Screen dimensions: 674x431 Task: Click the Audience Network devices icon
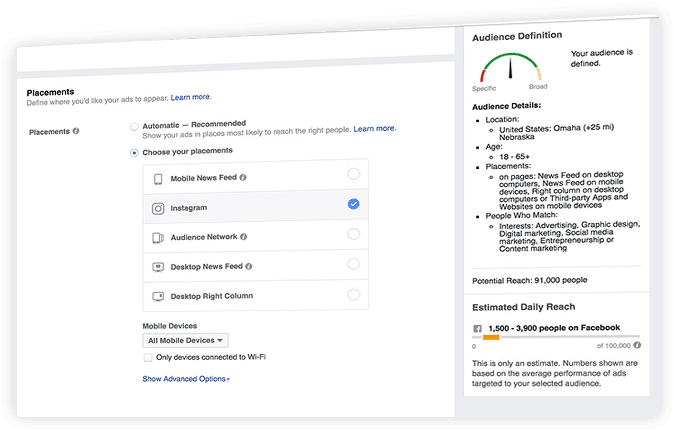[x=158, y=237]
